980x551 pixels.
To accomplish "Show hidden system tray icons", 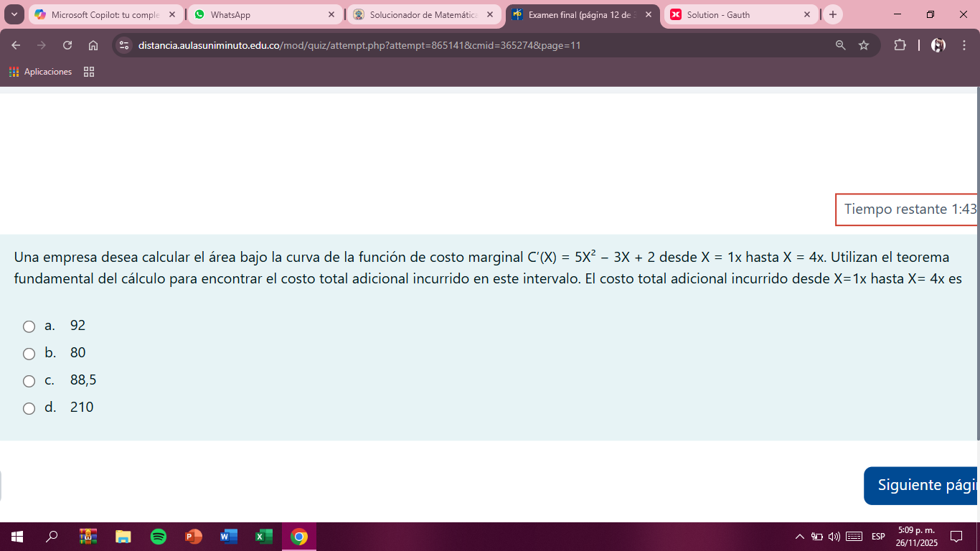I will pos(800,537).
